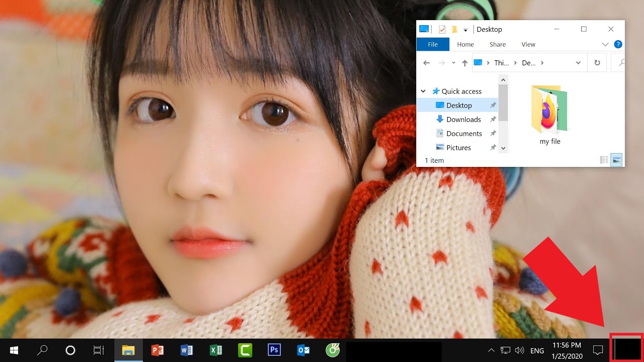
Task: Open Camtasia from the taskbar
Action: [x=245, y=350]
